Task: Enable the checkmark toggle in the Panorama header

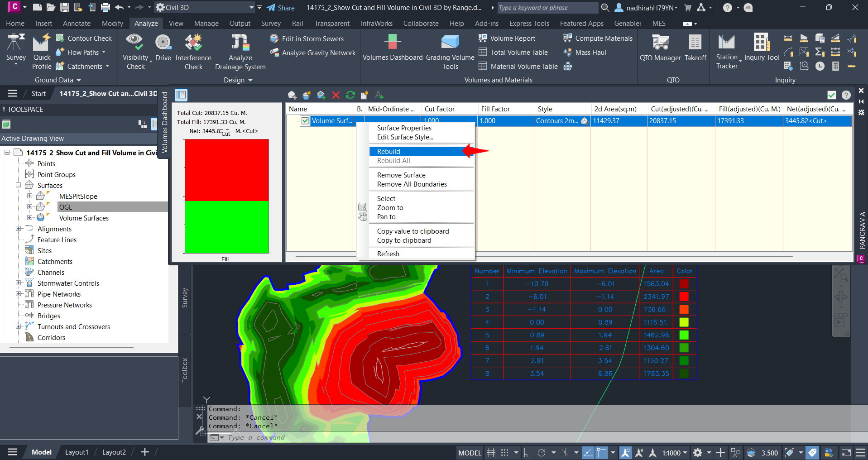Action: [x=831, y=95]
